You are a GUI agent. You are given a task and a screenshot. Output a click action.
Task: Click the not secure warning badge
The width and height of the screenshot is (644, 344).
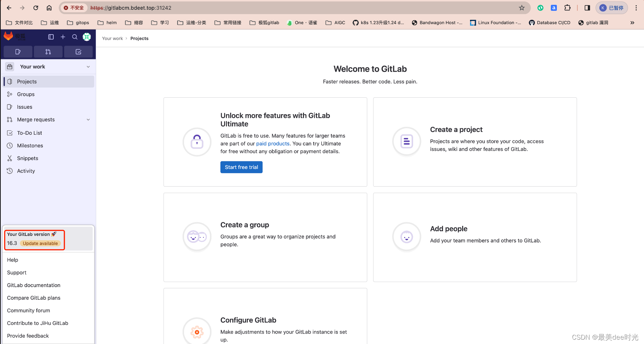[73, 8]
